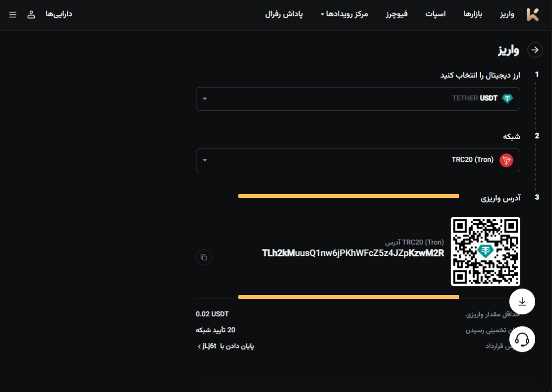Click the K logo home icon
The height and width of the screenshot is (392, 552).
coord(532,14)
